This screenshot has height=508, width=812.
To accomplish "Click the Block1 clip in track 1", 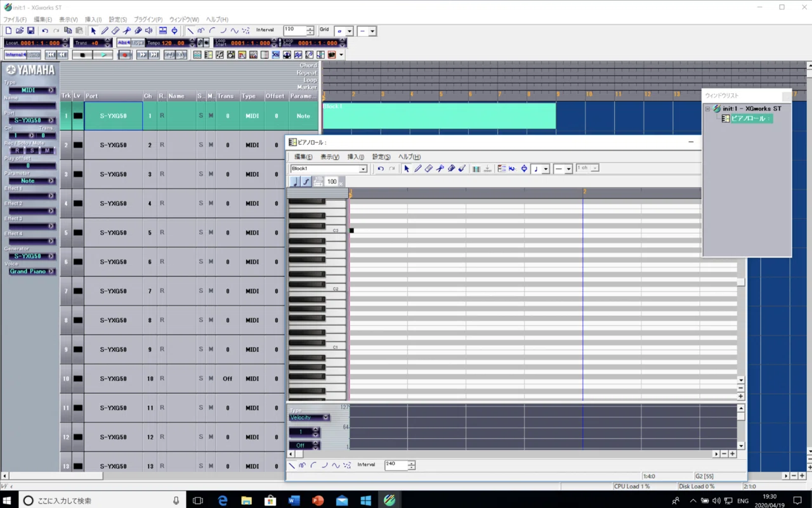I will [439, 116].
